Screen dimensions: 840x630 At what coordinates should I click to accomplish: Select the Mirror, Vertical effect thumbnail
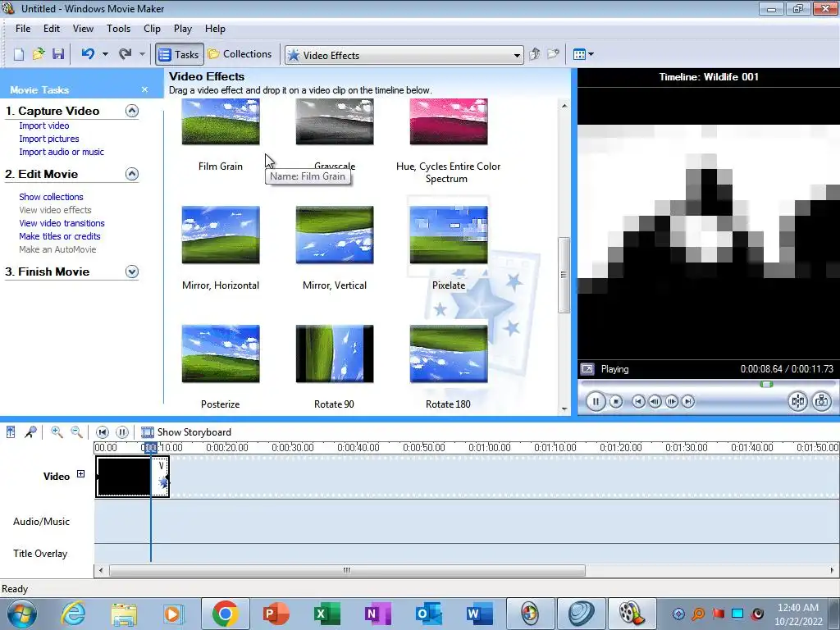(x=335, y=235)
